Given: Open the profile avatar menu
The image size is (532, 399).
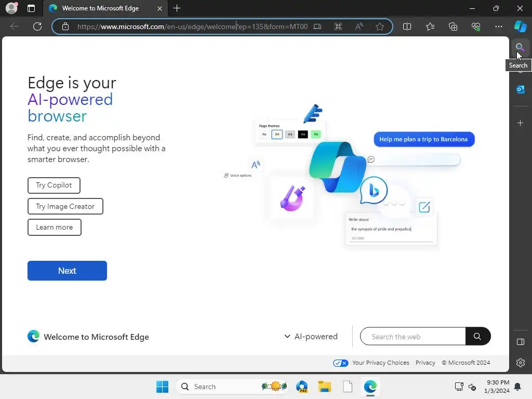Looking at the screenshot, I should (x=11, y=8).
